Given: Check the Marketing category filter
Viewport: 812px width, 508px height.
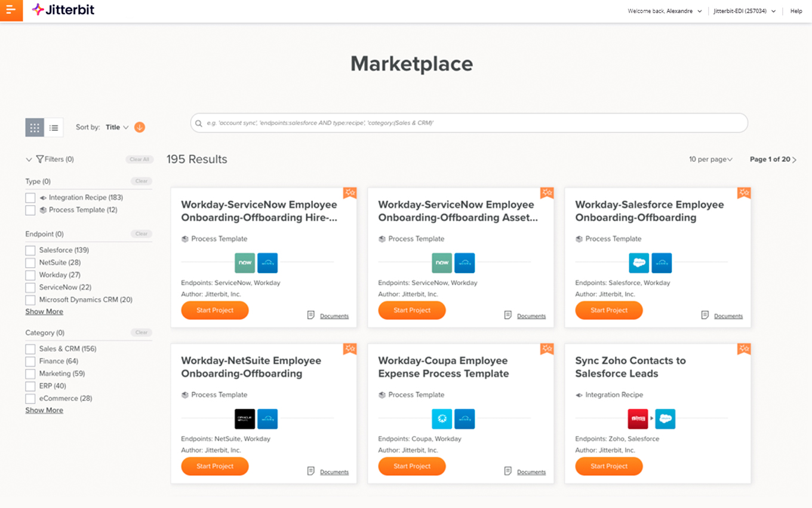Looking at the screenshot, I should click(x=30, y=374).
